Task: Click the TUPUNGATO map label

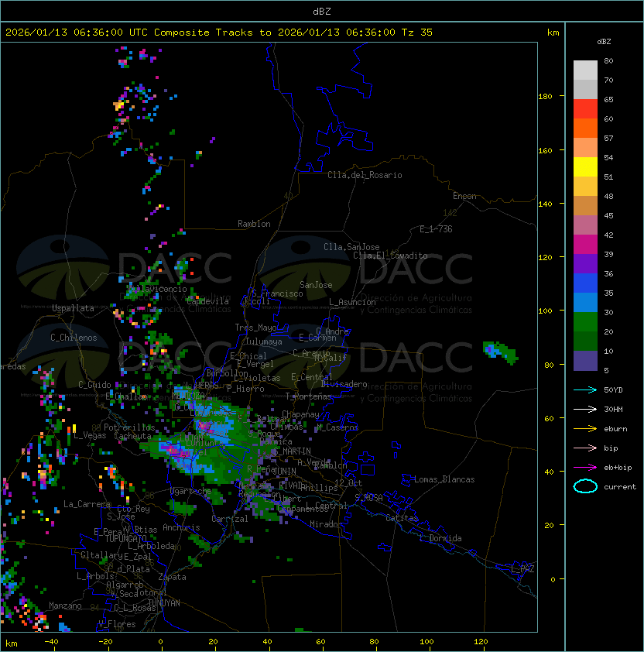Action: click(x=125, y=538)
